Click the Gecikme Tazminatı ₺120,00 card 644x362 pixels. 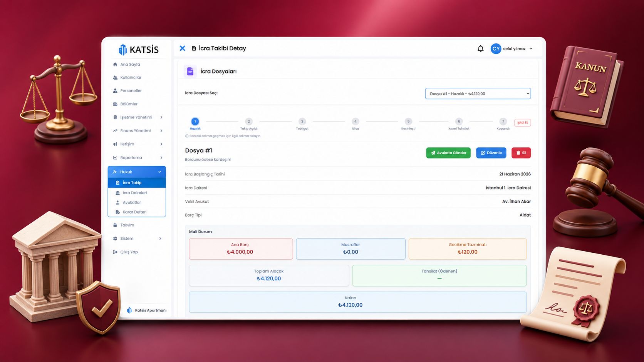pos(468,249)
